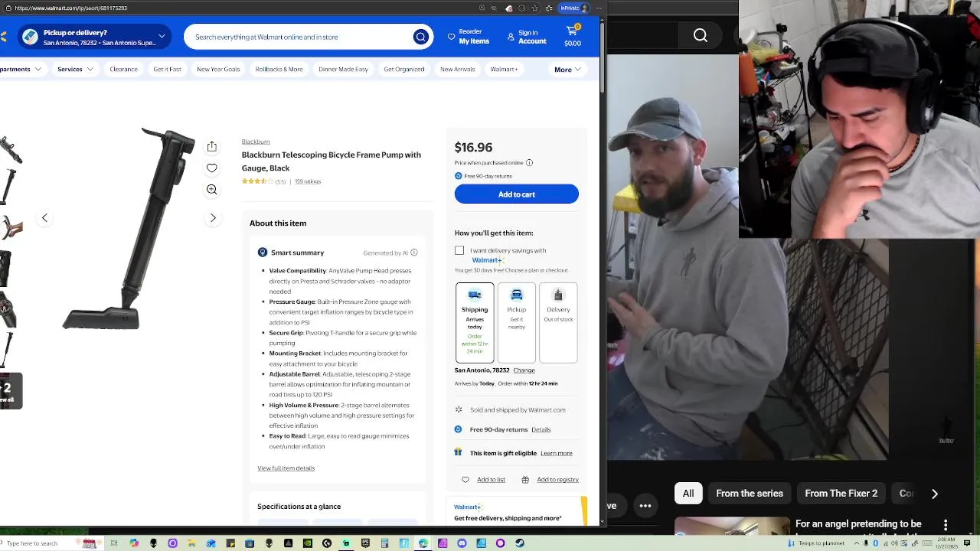
Task: Select From The Fixer 2 filter chip
Action: (x=841, y=494)
